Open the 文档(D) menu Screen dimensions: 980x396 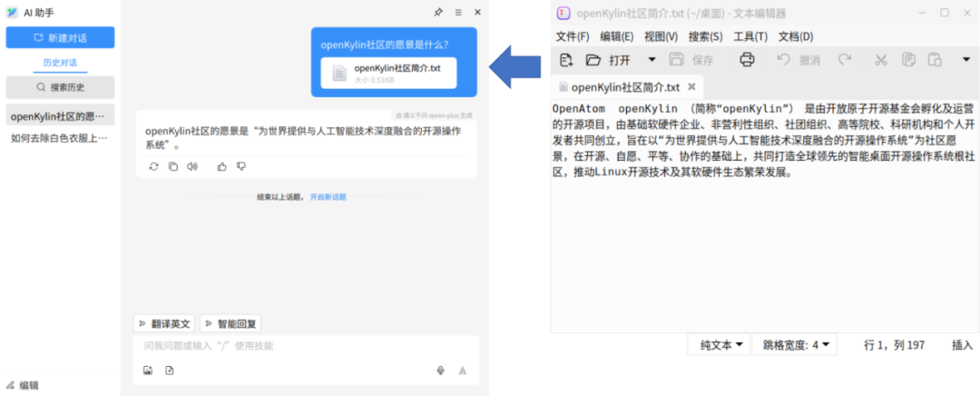[x=796, y=36]
